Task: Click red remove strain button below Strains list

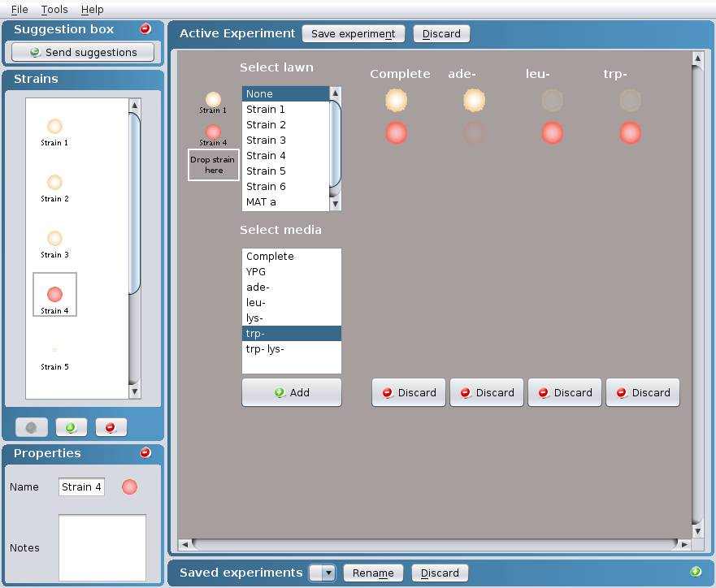Action: click(x=111, y=427)
